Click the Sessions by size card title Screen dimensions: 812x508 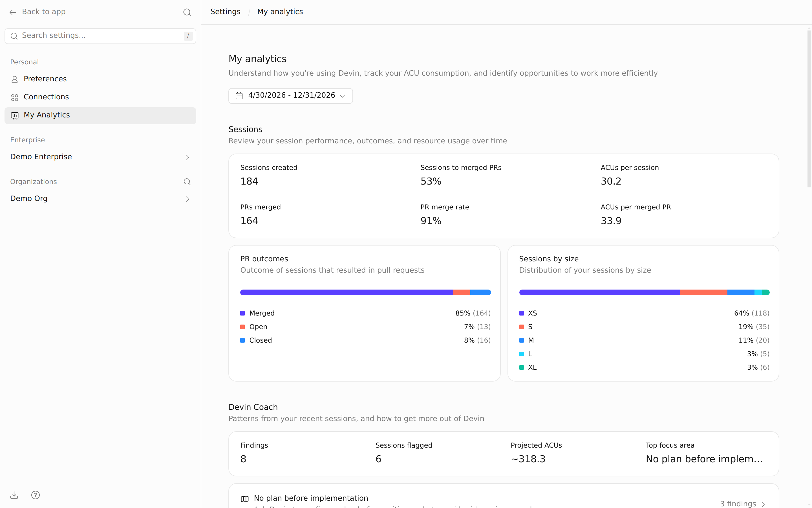point(549,259)
